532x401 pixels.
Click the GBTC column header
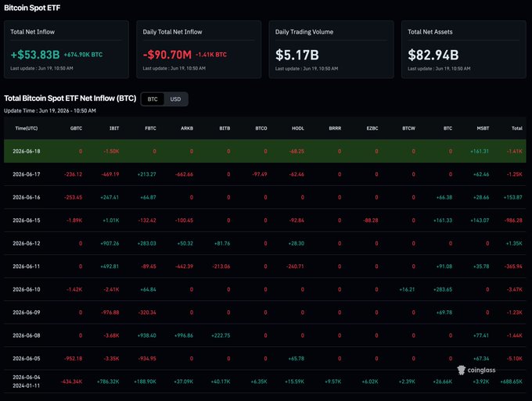[x=76, y=128]
